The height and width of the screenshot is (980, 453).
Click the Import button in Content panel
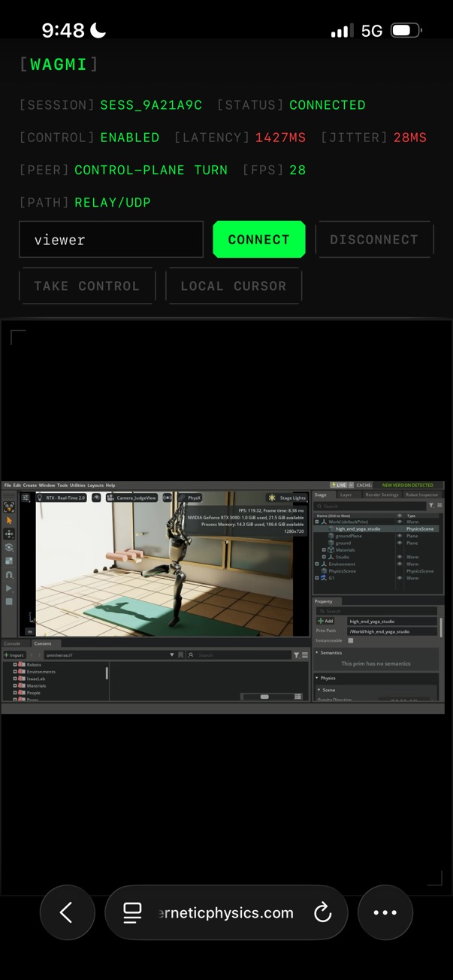[x=14, y=655]
